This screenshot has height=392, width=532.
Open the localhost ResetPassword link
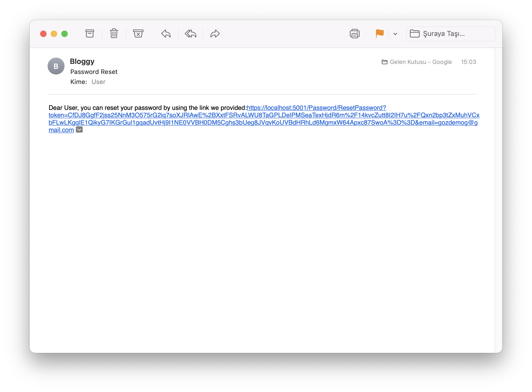pos(264,119)
